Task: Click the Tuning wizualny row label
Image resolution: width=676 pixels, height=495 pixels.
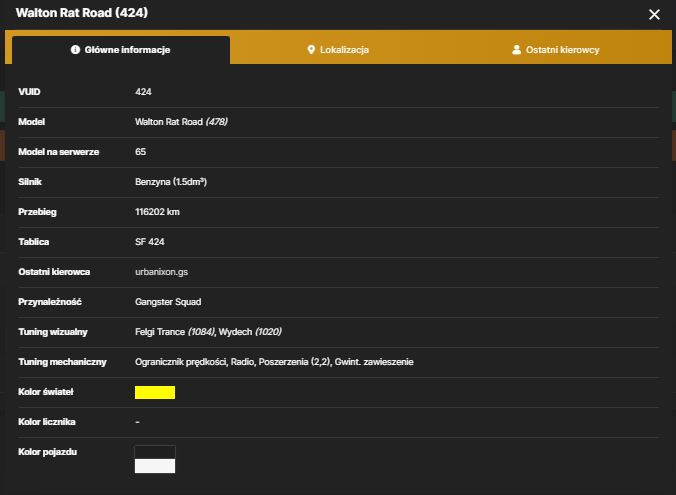Action: pos(53,332)
